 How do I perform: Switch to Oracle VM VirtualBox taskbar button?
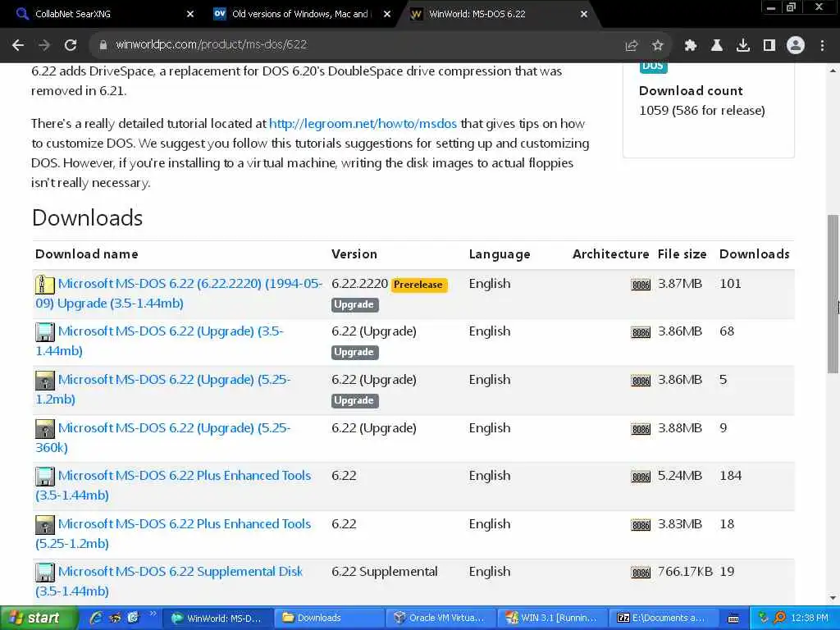tap(441, 619)
